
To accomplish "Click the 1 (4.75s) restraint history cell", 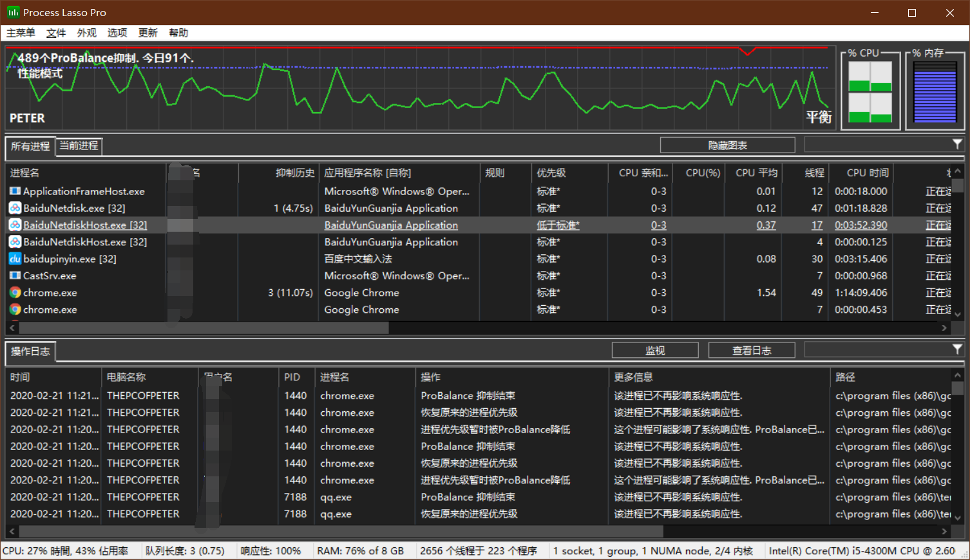I will coord(293,208).
